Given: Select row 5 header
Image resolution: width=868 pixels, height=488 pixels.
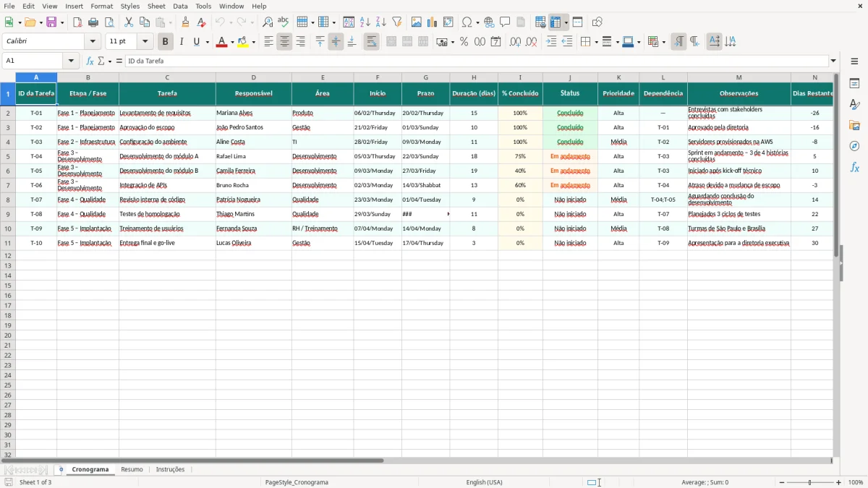Looking at the screenshot, I should tap(8, 156).
